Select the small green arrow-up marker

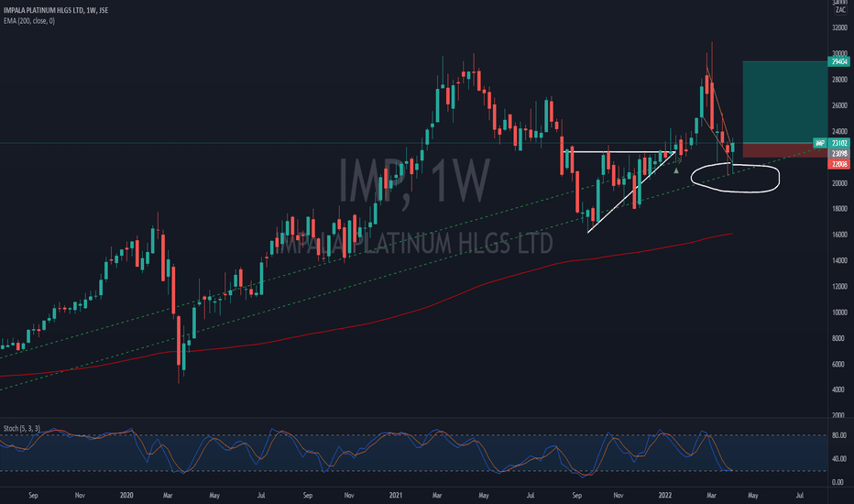pyautogui.click(x=676, y=170)
